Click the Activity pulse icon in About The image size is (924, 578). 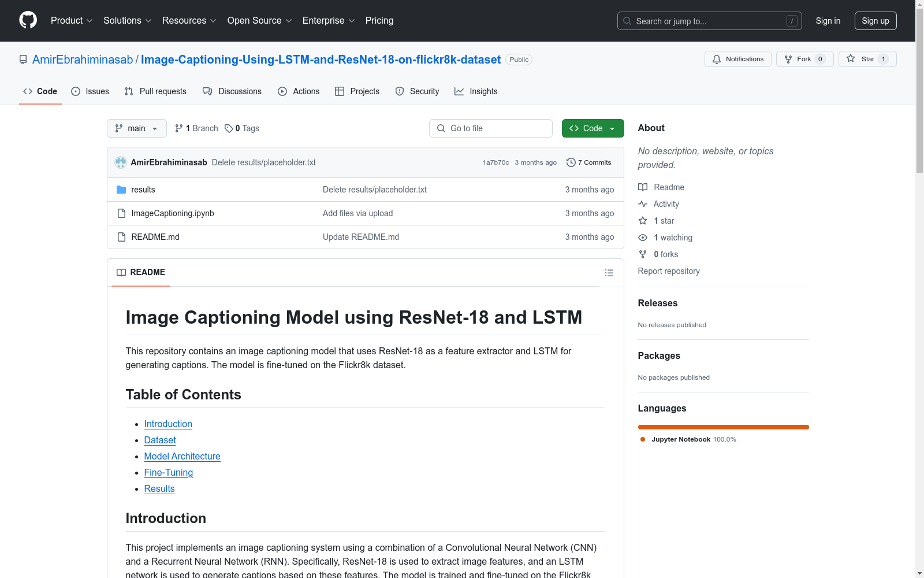click(x=643, y=204)
